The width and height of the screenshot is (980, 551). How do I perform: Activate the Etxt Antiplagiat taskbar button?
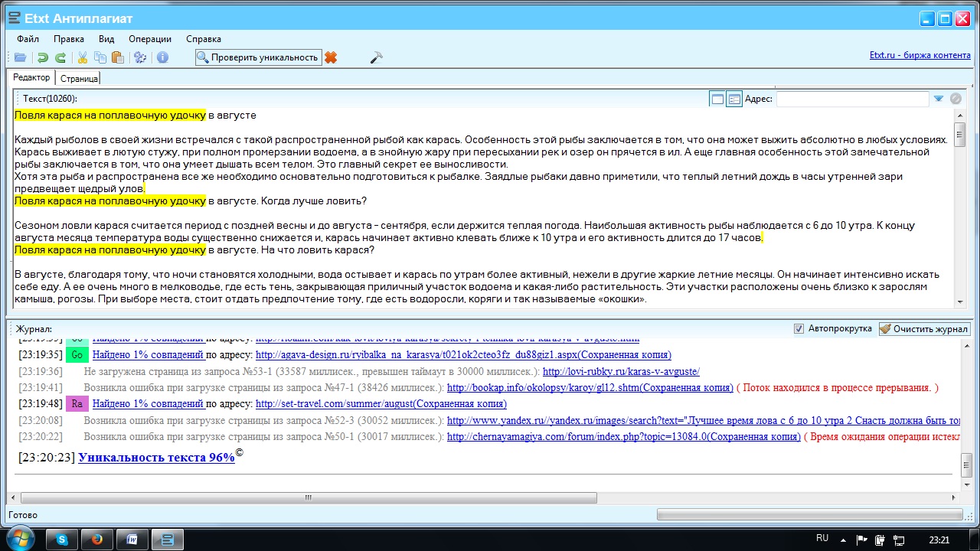(x=167, y=539)
